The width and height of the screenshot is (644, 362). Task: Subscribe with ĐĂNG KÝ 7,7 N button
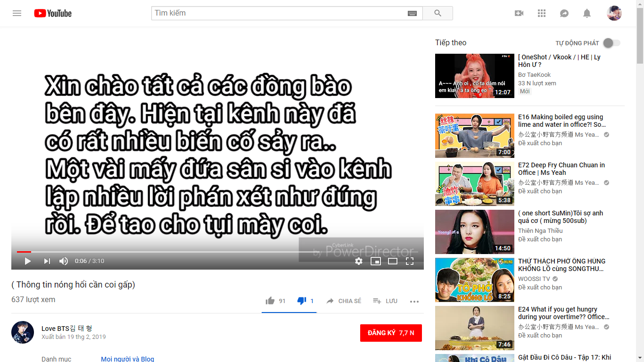tap(391, 333)
